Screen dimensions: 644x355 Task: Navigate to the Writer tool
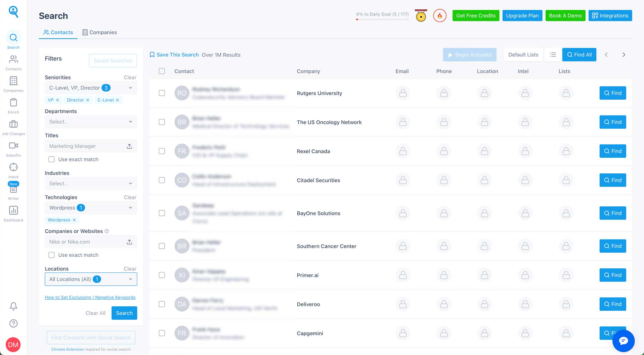click(13, 192)
